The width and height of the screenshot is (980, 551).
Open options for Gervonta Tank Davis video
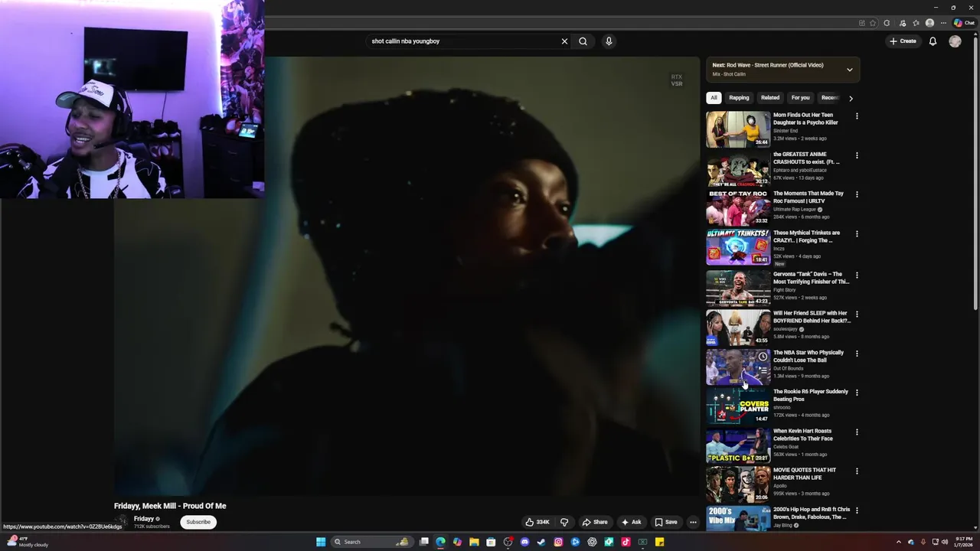click(857, 275)
